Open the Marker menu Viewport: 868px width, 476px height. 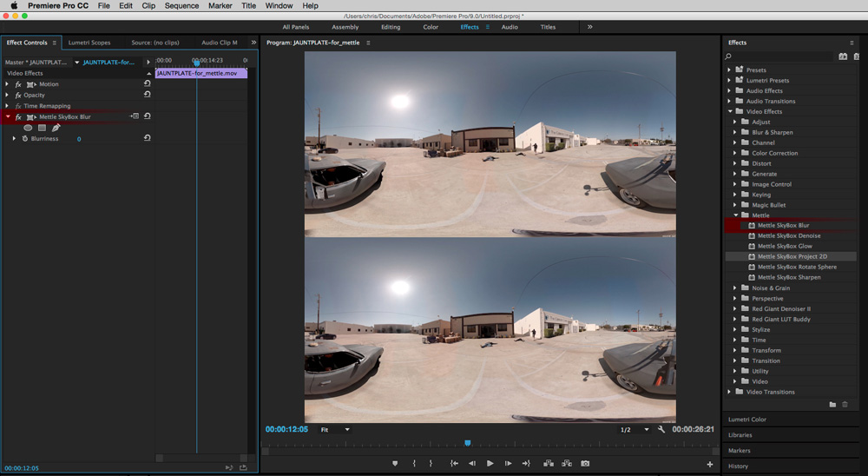coord(220,5)
